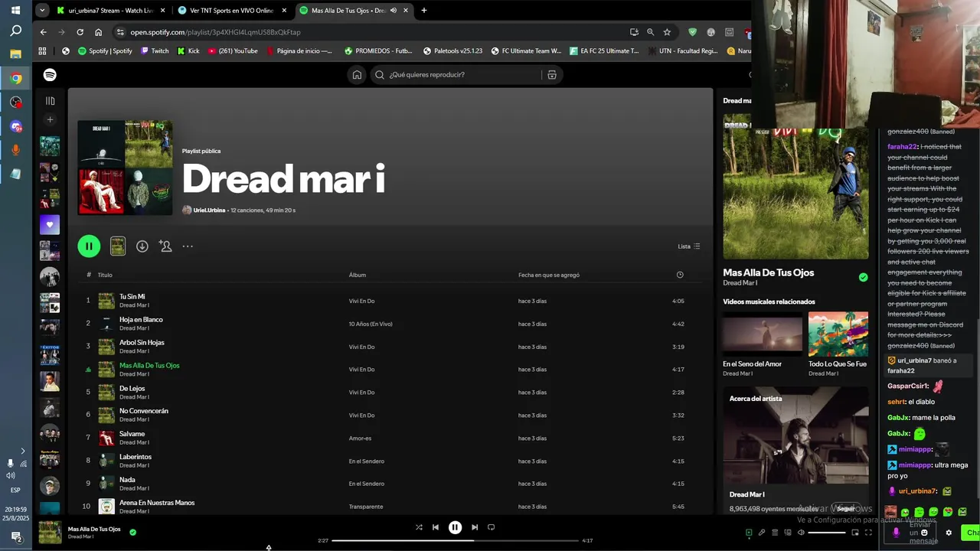Open Todo Lo Que Se Fue video thumbnail
This screenshot has height=551, width=980.
point(838,334)
